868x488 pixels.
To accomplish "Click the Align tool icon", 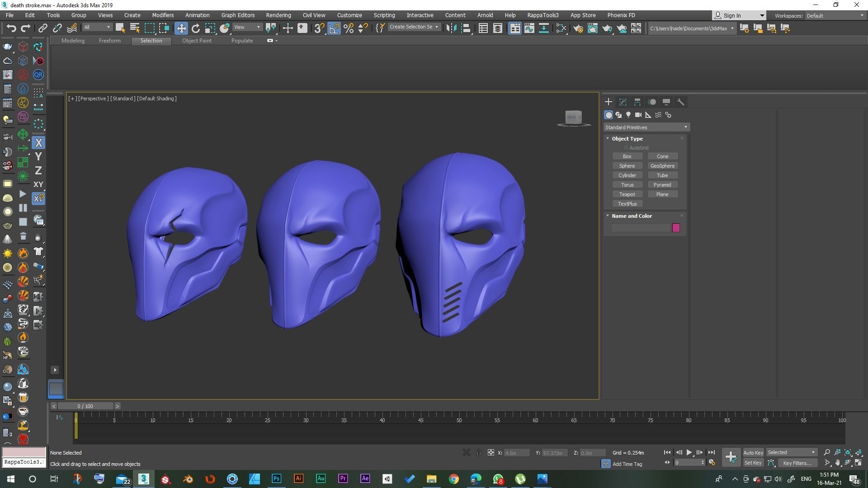I will (466, 28).
